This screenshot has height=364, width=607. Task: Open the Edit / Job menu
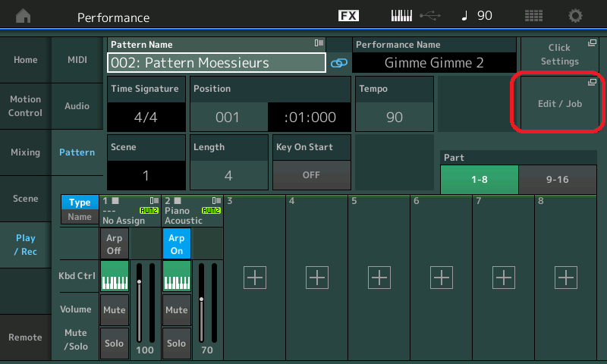click(x=560, y=103)
